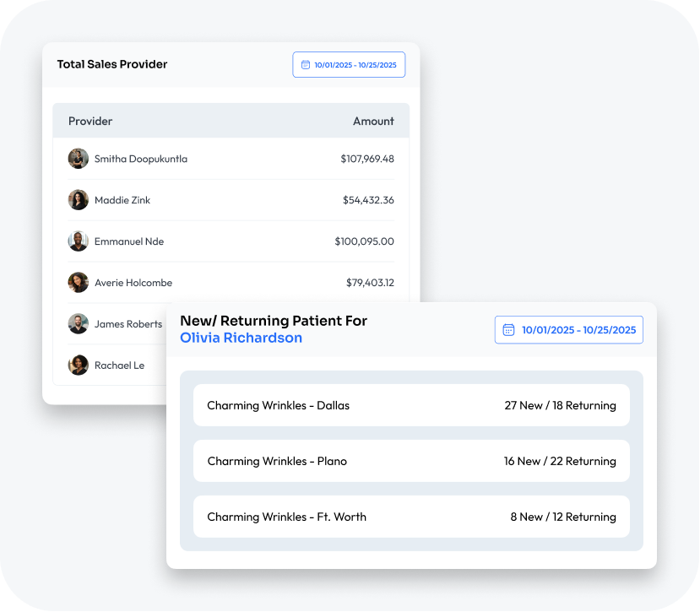Click Emmanuel Nde's avatar
This screenshot has height=612, width=700.
79,241
